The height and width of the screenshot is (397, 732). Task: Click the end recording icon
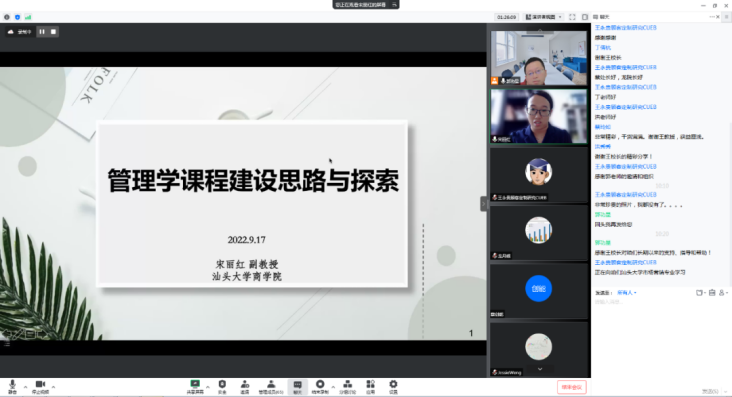(x=320, y=386)
